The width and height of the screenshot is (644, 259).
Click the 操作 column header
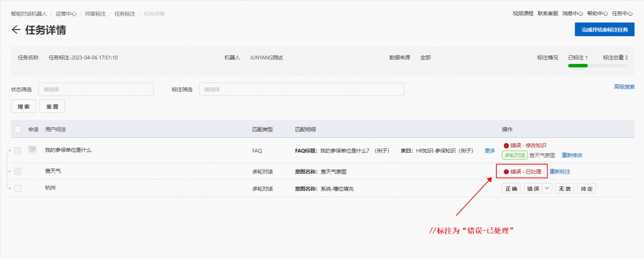[507, 129]
